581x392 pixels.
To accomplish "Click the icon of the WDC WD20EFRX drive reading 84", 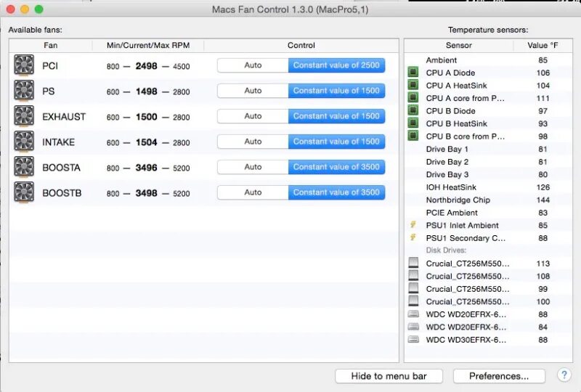I will [413, 327].
